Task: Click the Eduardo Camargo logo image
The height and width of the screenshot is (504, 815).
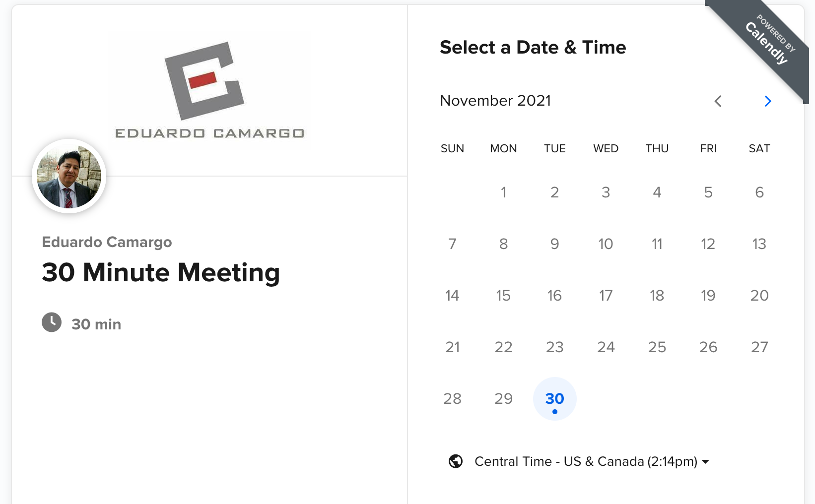Action: (209, 90)
